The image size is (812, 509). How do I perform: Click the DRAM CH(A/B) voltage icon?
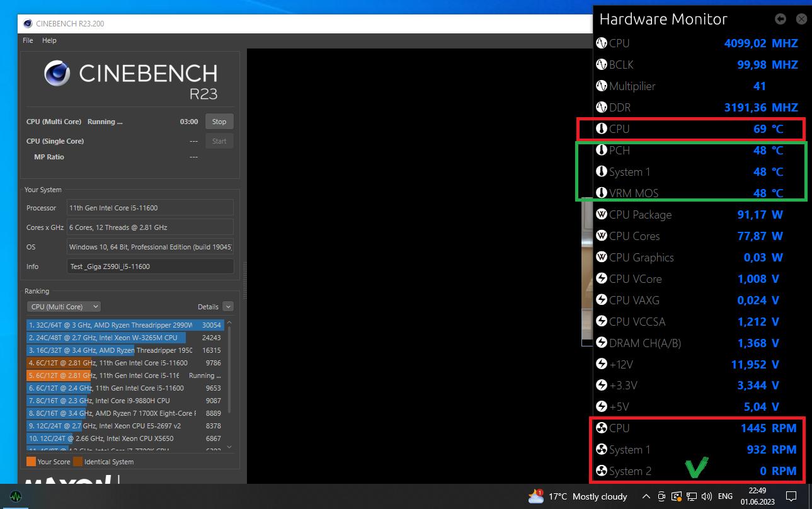602,343
